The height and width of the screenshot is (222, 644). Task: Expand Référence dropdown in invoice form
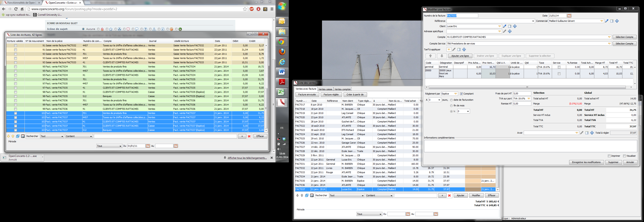pyautogui.click(x=533, y=21)
